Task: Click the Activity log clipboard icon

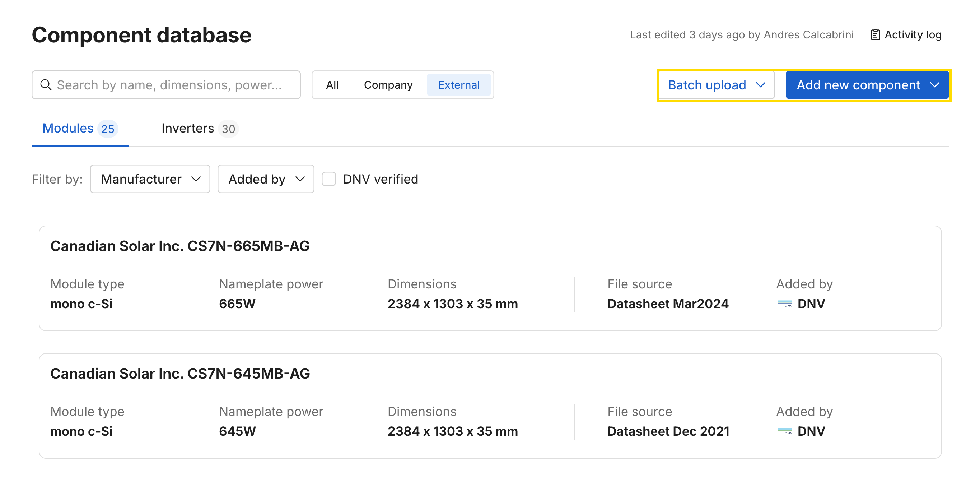Action: pos(875,34)
